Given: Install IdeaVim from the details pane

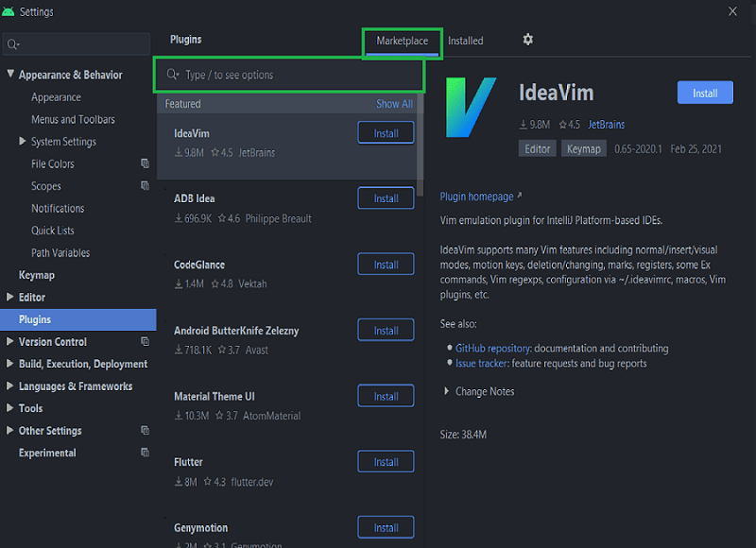Looking at the screenshot, I should [705, 93].
